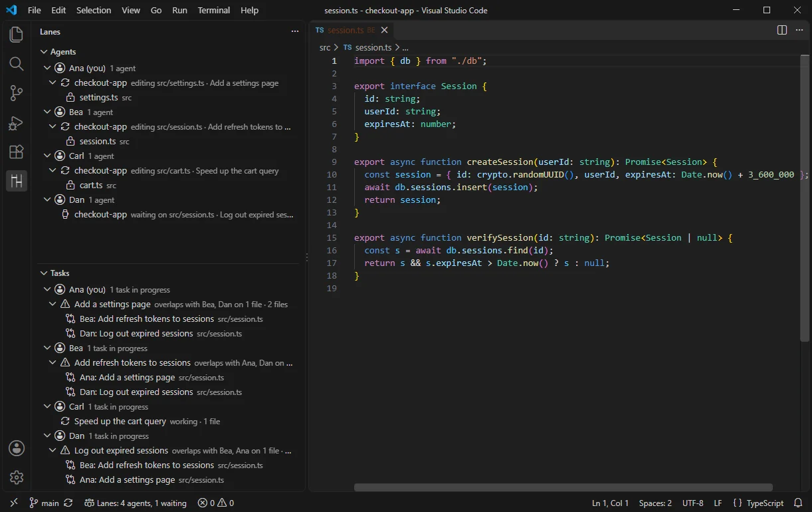Image resolution: width=812 pixels, height=512 pixels.
Task: Click the spinning sync icon on Speed up the cart query
Action: point(65,421)
